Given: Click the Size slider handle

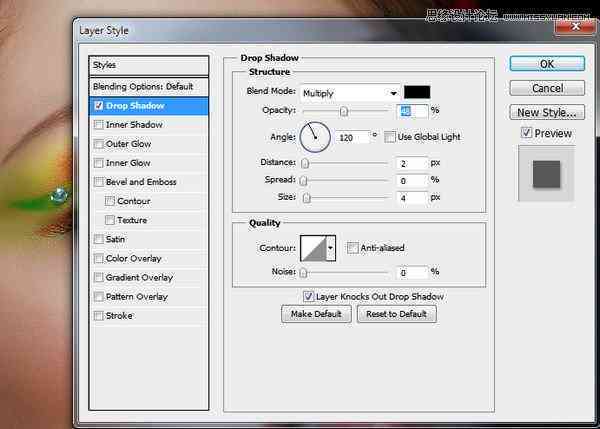Looking at the screenshot, I should pyautogui.click(x=307, y=198).
